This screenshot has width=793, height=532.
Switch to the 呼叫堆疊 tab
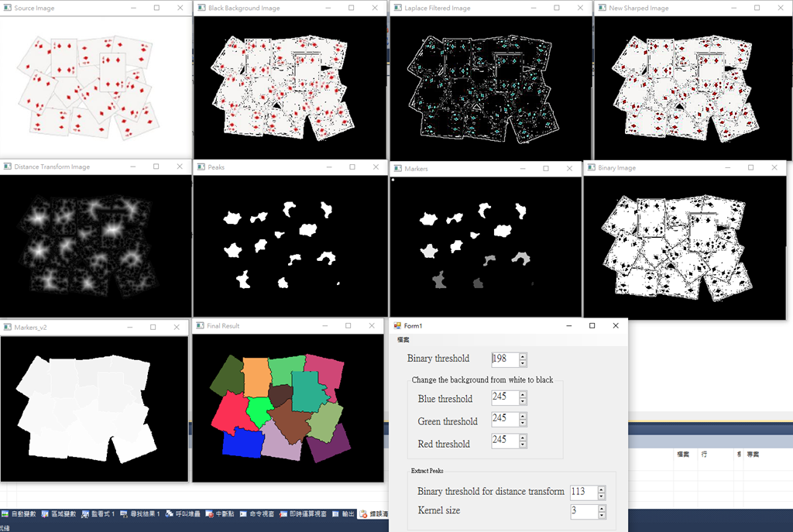[183, 513]
